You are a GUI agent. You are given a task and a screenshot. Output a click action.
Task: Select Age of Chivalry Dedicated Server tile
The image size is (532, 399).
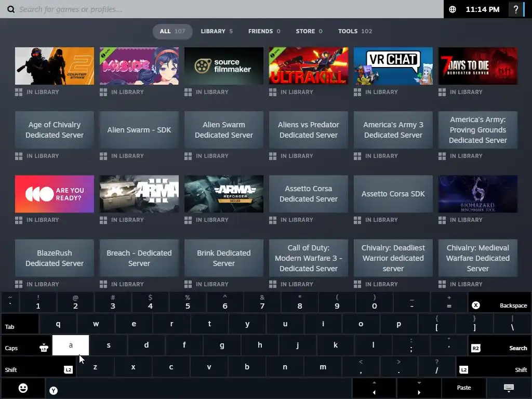[55, 130]
